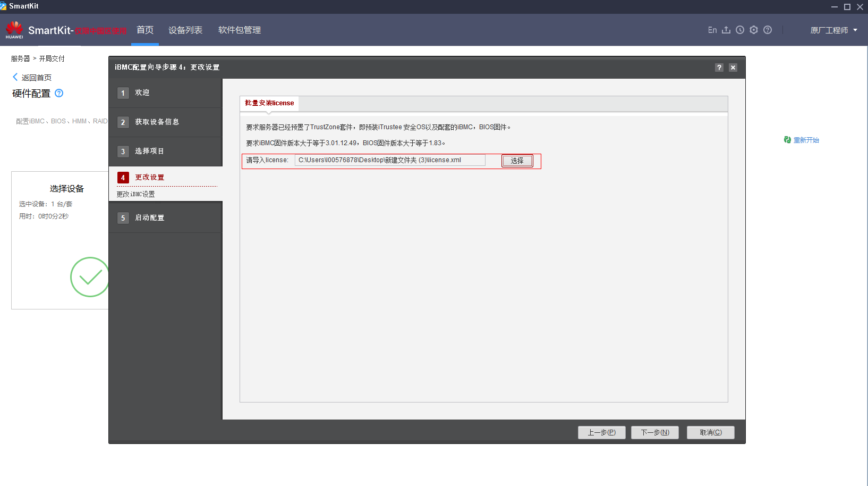Open the 设备列表 tab
The image size is (868, 486).
point(185,30)
